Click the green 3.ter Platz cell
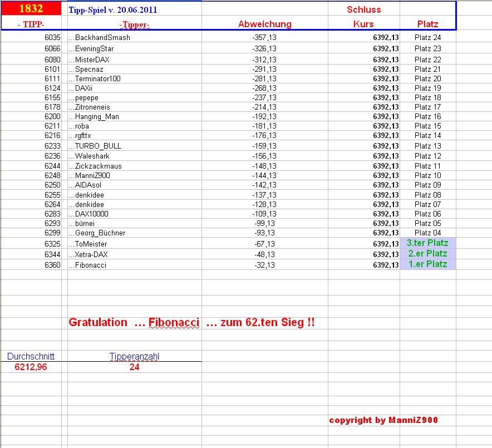 [427, 243]
